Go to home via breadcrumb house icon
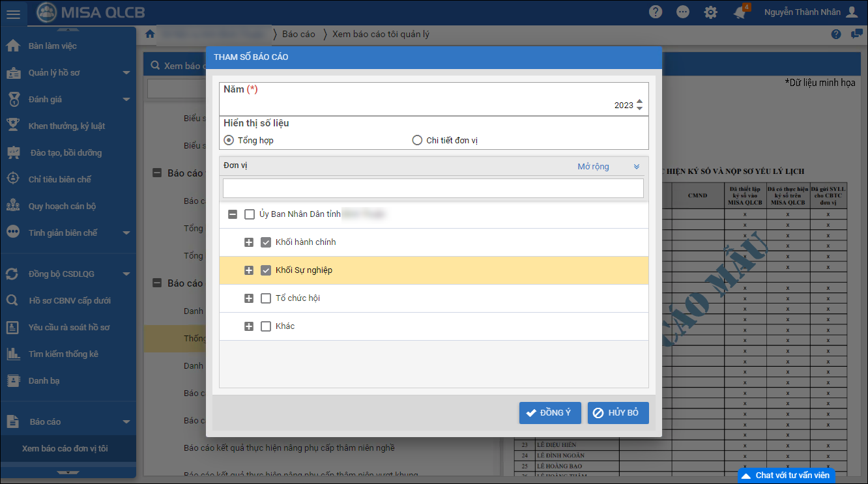 pyautogui.click(x=150, y=34)
